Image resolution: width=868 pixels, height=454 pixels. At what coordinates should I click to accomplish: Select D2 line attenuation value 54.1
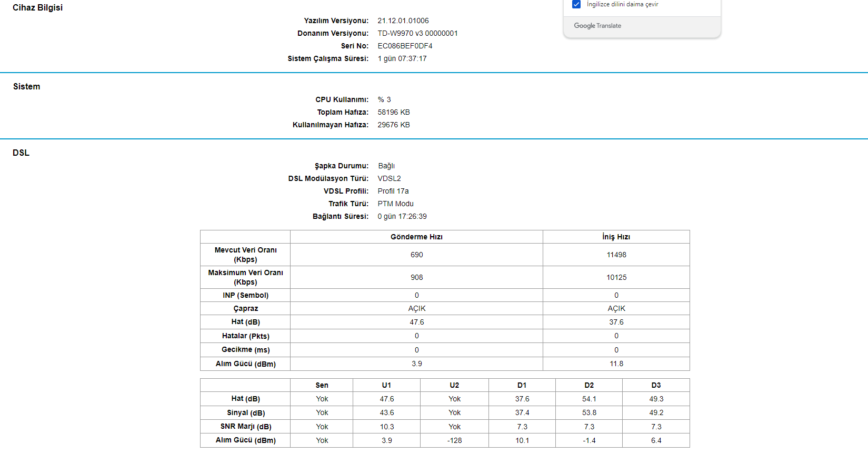[x=589, y=399]
